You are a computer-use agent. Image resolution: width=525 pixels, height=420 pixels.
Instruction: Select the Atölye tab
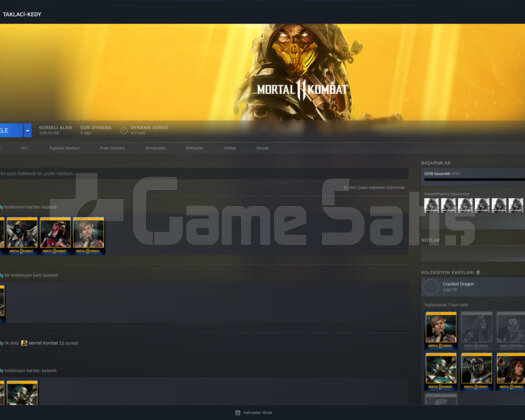pyautogui.click(x=230, y=148)
